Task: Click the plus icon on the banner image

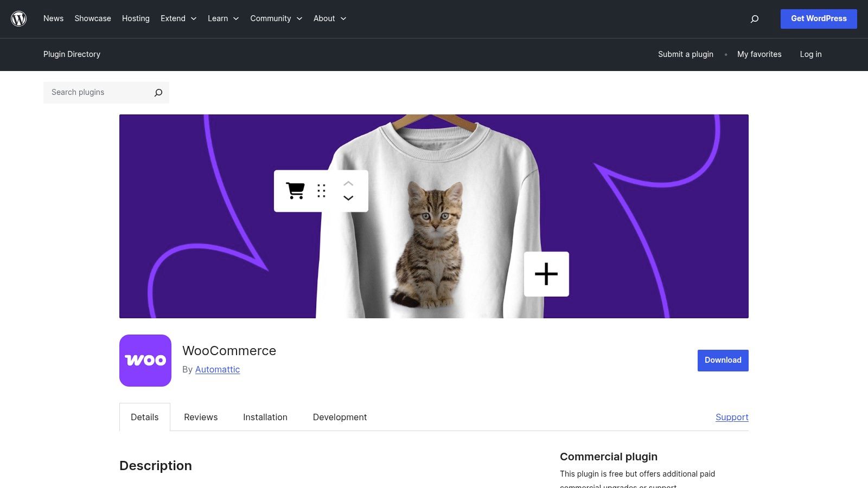Action: 546,274
